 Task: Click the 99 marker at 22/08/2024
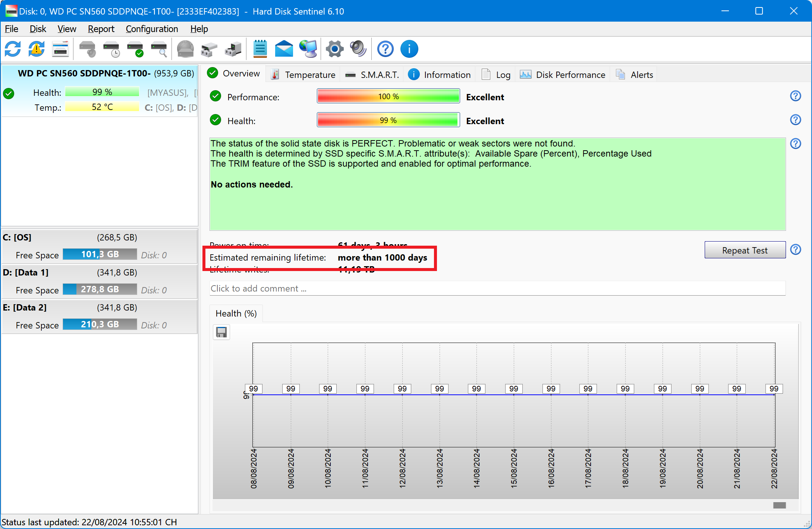tap(774, 388)
